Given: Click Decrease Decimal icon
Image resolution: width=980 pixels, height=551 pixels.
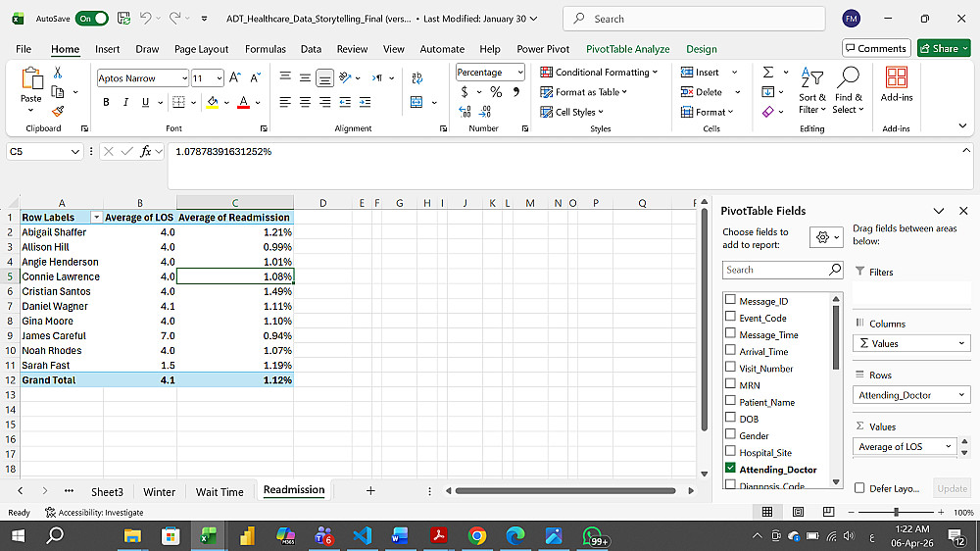Looking at the screenshot, I should [x=485, y=112].
